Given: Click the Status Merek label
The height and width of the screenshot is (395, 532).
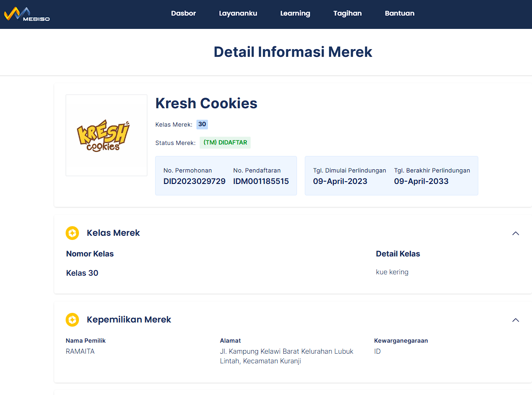Looking at the screenshot, I should point(175,143).
